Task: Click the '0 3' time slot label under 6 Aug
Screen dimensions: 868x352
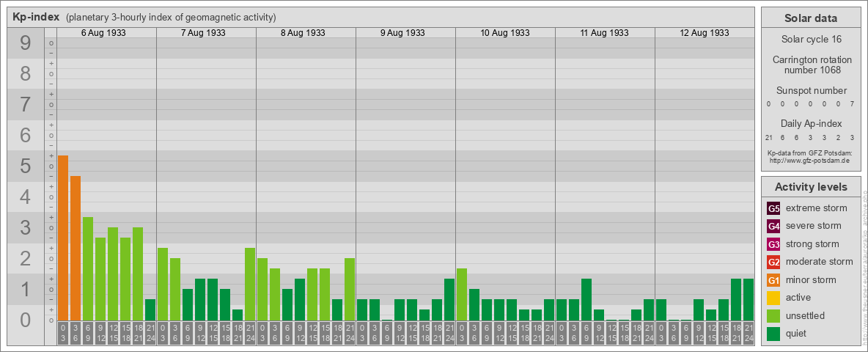Action: tap(63, 334)
